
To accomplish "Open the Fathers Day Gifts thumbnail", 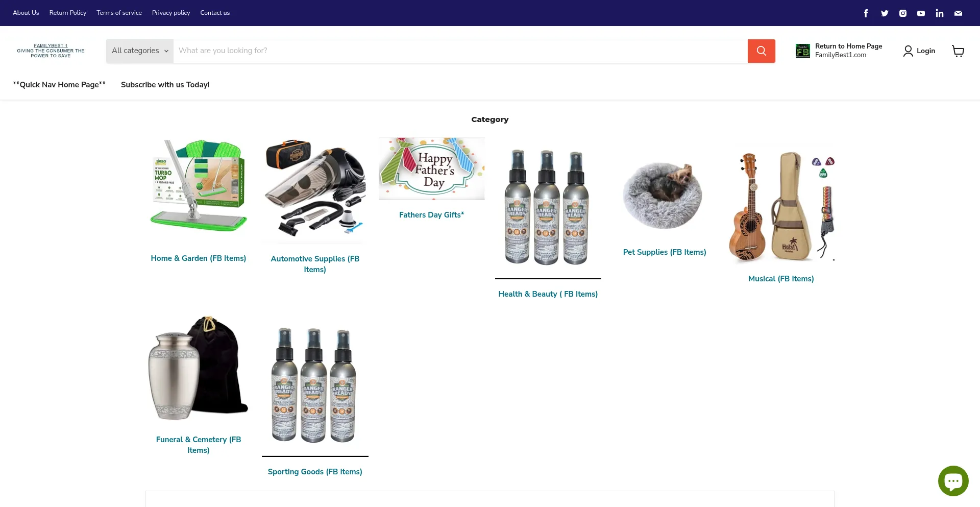I will tap(432, 168).
